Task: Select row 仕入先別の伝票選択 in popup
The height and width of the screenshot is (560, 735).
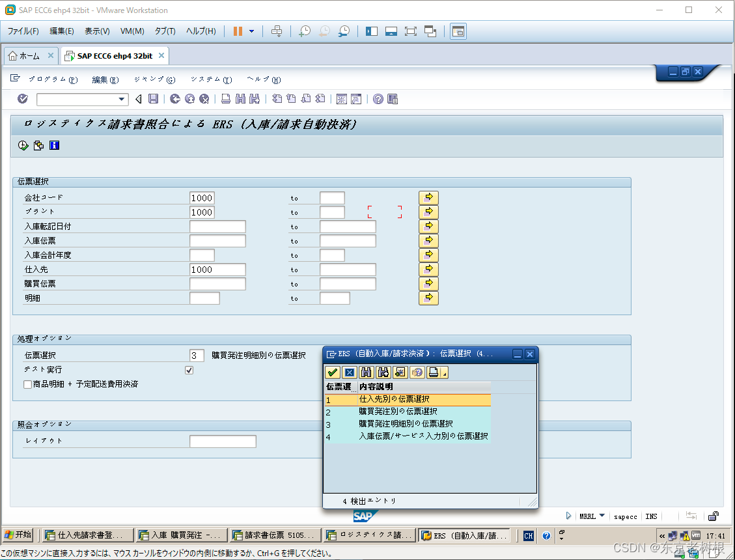Action: [x=408, y=400]
